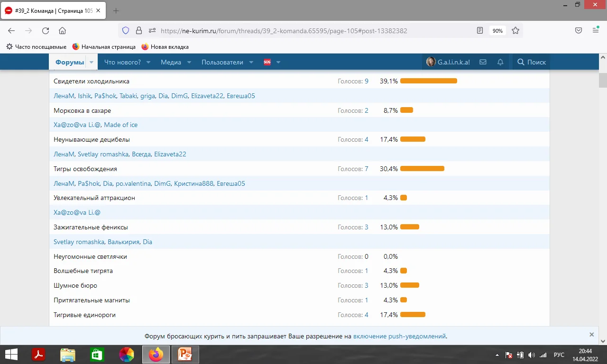Open the Медиа menu item
The width and height of the screenshot is (607, 364).
pos(171,62)
